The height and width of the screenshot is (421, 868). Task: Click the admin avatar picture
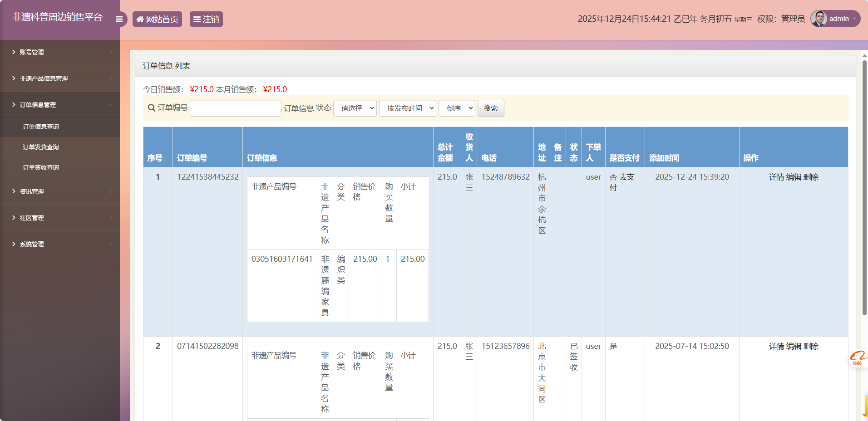click(819, 19)
